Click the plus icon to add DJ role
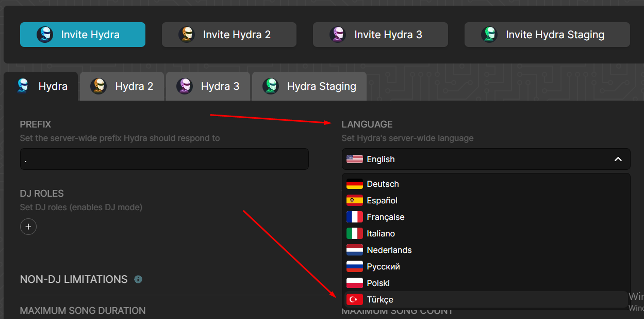 pos(28,227)
